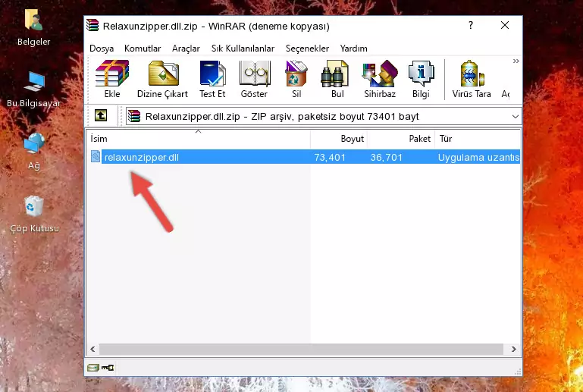Click the horizontal scrollbar right arrow
Image resolution: width=583 pixels, height=392 pixels.
click(513, 349)
